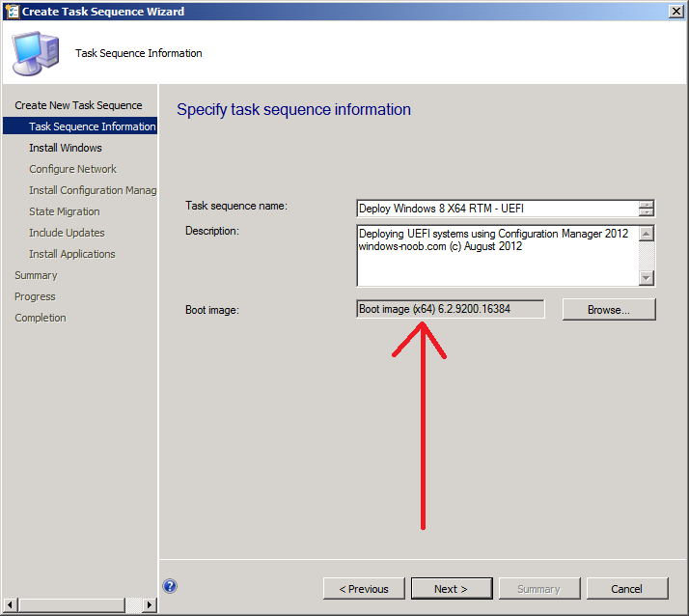689x616 pixels.
Task: Open the State Migration step
Action: tap(65, 211)
